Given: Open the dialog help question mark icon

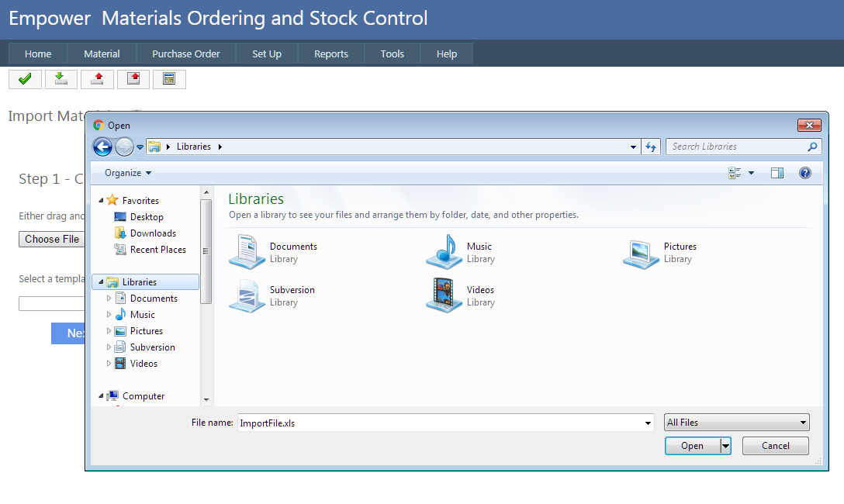Looking at the screenshot, I should click(805, 173).
